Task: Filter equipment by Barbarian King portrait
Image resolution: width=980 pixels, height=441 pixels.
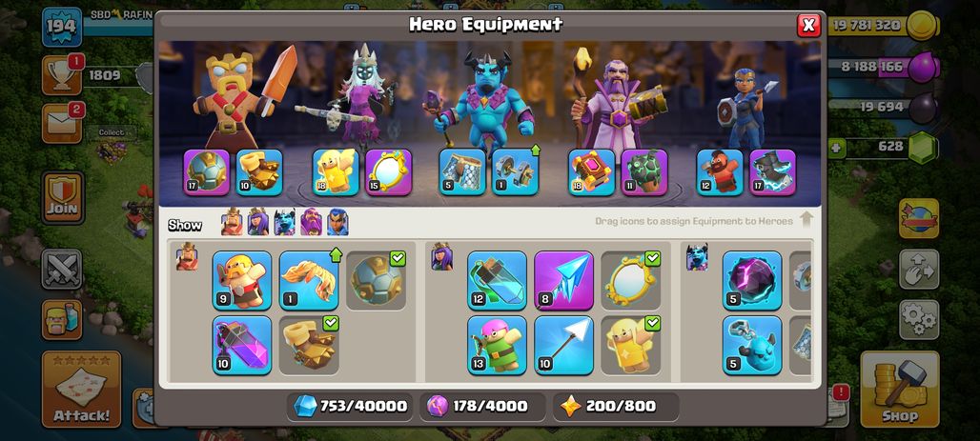Action: [x=232, y=222]
